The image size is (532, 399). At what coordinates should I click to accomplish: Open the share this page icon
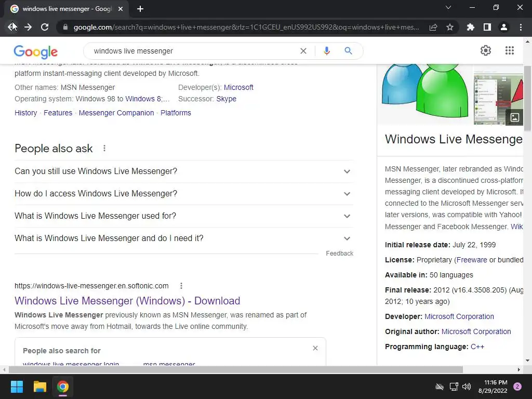[433, 27]
